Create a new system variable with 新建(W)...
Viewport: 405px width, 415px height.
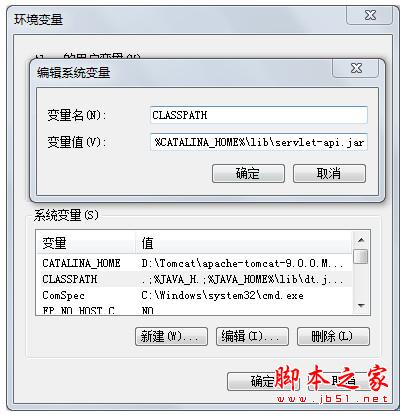pos(171,336)
